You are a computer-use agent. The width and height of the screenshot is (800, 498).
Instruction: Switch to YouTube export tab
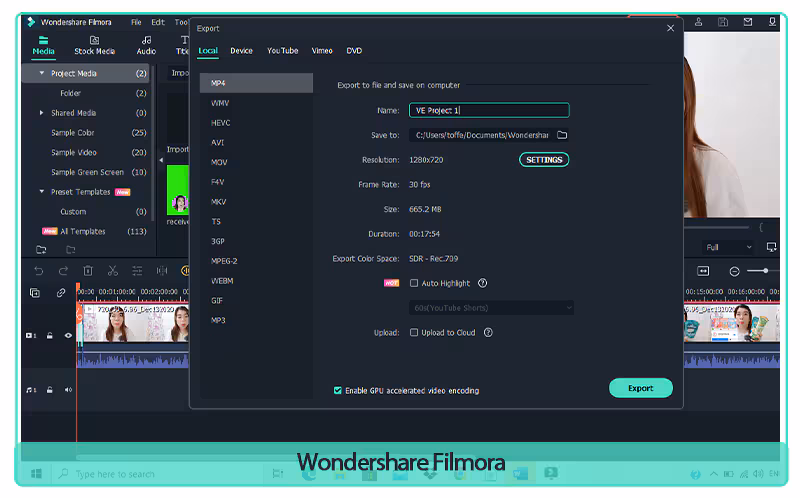tap(283, 51)
